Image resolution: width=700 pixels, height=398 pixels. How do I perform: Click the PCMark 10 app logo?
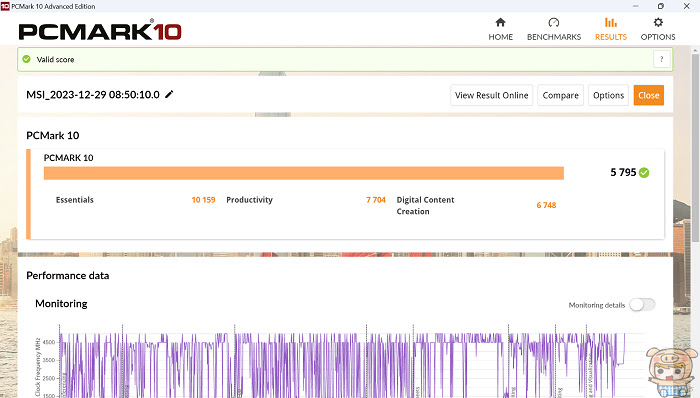click(100, 30)
